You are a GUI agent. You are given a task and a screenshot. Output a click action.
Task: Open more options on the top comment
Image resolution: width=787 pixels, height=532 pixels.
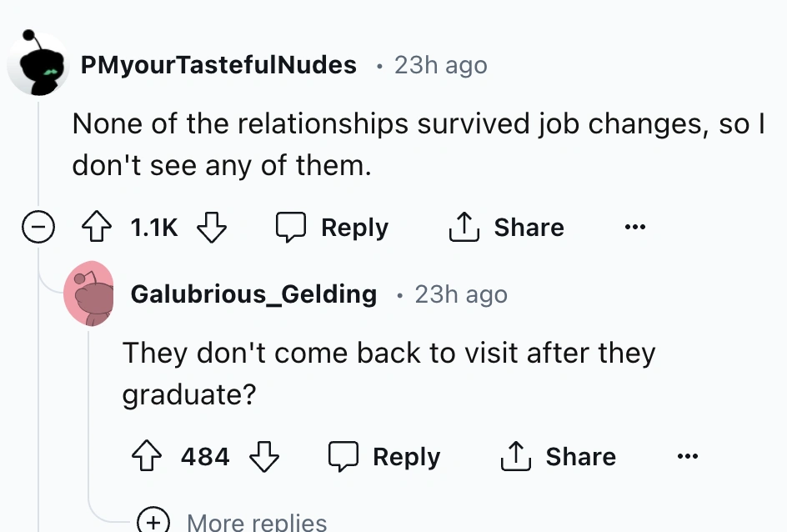tap(638, 228)
